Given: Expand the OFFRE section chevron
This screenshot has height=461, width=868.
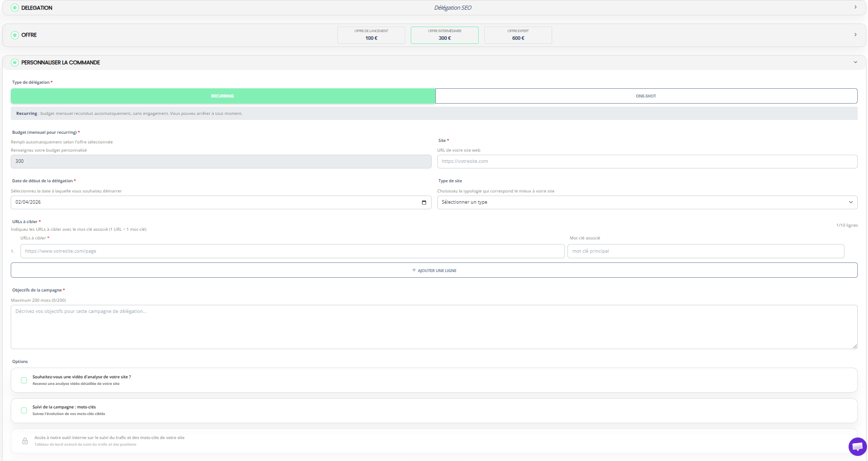Looking at the screenshot, I should pyautogui.click(x=855, y=35).
